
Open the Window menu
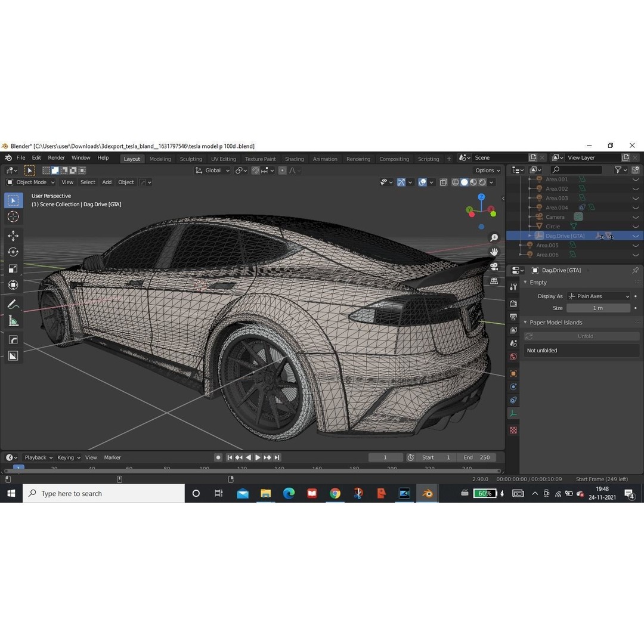click(81, 157)
